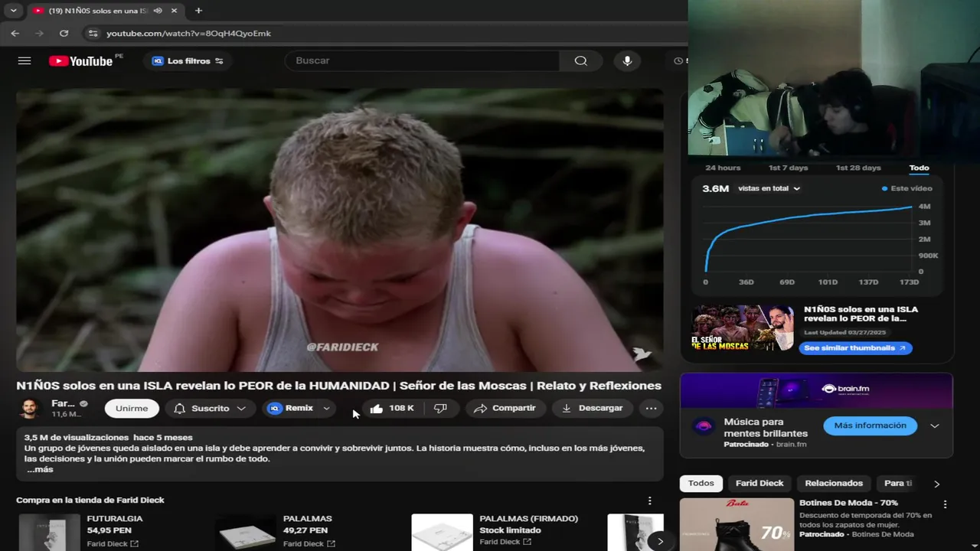Open more actions three-dot menu under video
Image resolution: width=980 pixels, height=551 pixels.
point(651,409)
